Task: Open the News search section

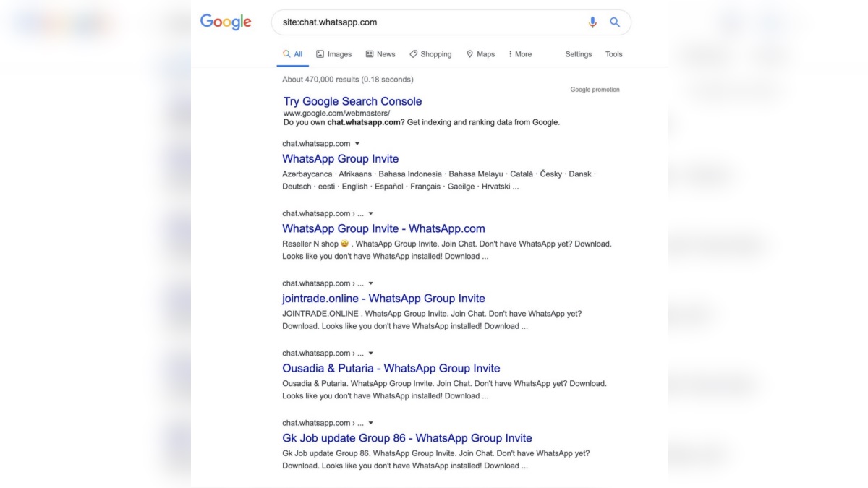Action: point(380,53)
